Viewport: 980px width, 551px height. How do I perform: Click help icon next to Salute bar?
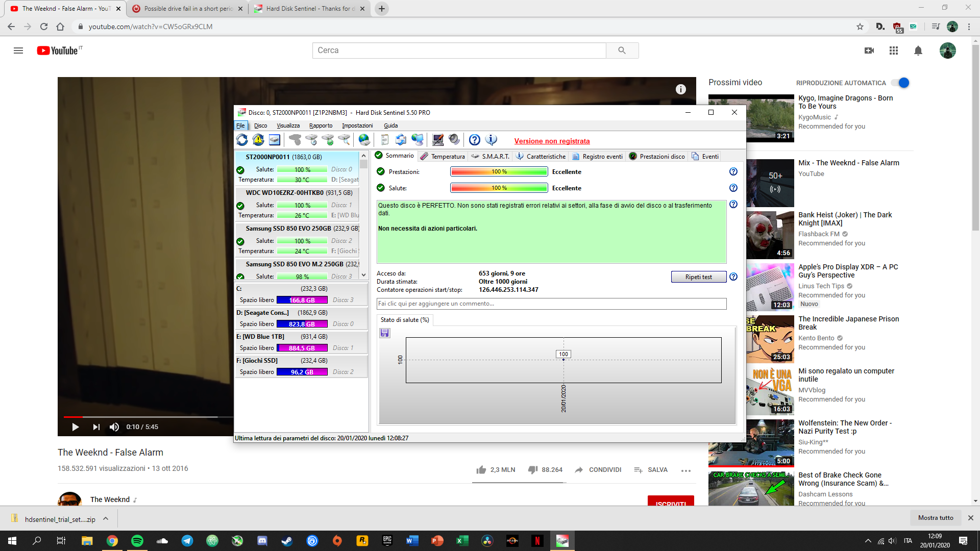coord(733,188)
